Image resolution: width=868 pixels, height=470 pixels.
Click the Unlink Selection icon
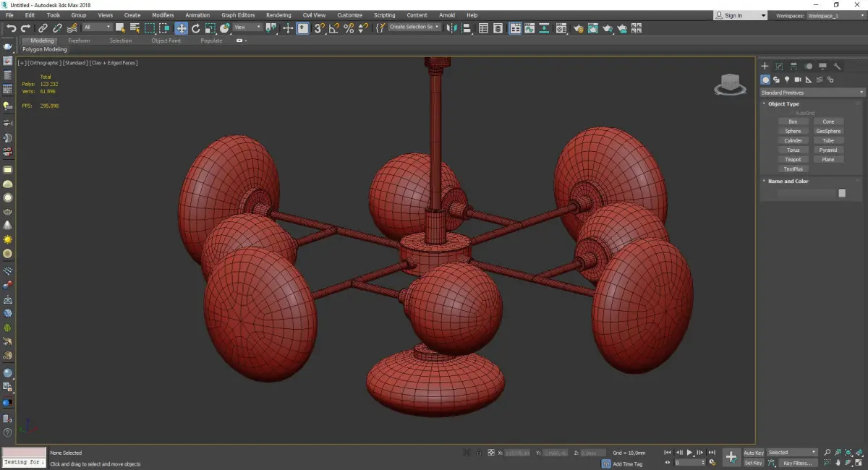(58, 28)
